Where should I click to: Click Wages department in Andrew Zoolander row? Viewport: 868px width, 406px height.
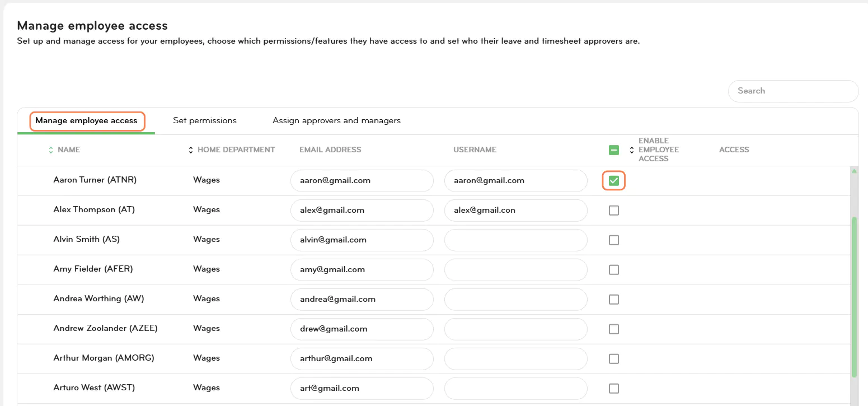207,329
